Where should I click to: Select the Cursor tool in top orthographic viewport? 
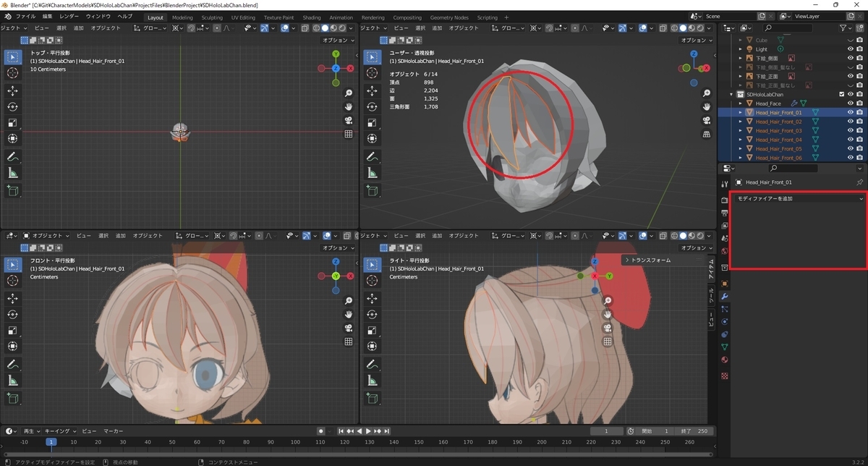tap(13, 73)
